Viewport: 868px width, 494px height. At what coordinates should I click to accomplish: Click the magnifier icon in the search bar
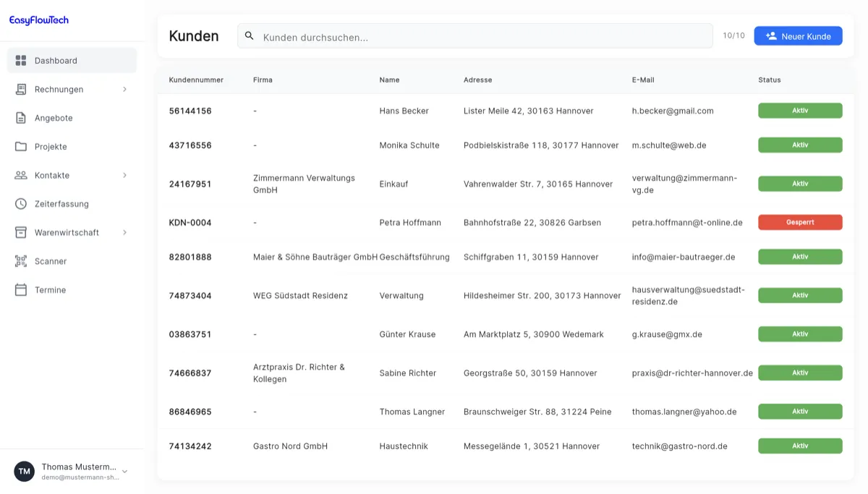250,35
